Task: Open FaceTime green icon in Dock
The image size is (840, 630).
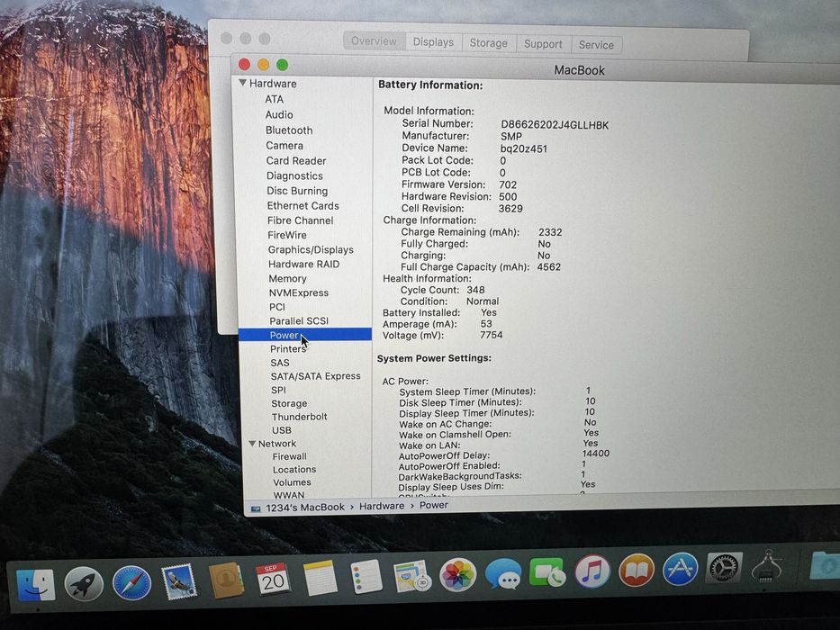Action: [x=547, y=572]
